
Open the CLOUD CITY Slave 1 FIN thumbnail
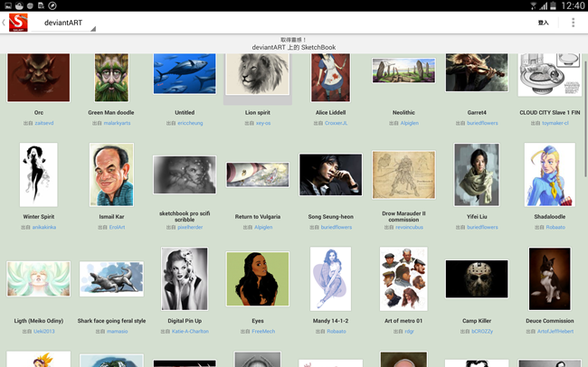coord(550,75)
